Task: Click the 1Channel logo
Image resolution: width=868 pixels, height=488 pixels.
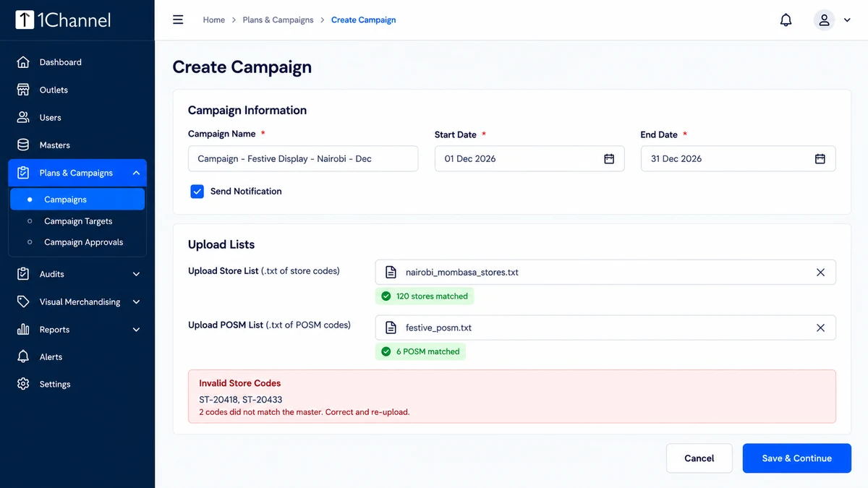Action: (x=63, y=20)
